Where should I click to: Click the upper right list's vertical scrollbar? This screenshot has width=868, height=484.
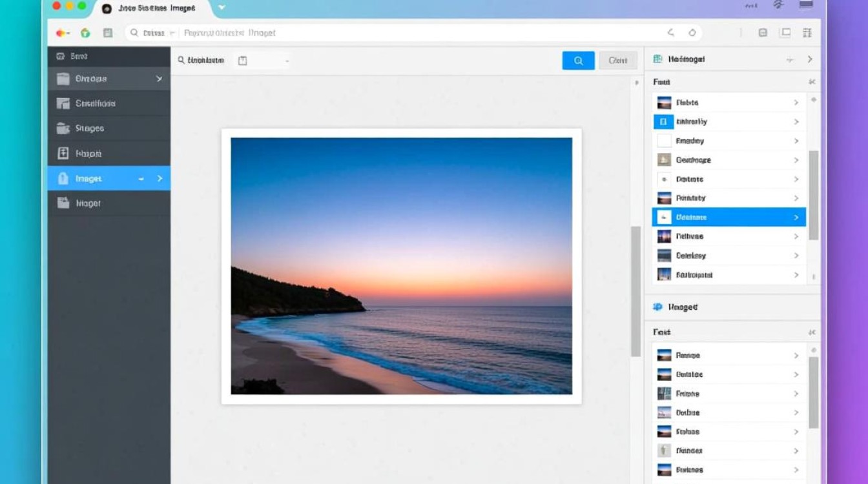(x=813, y=194)
